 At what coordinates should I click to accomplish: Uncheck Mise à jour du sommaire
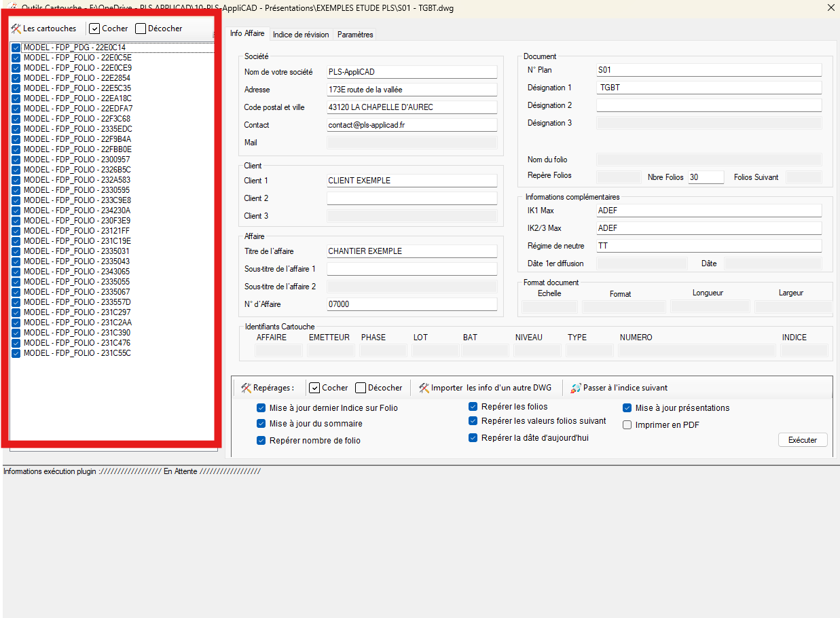click(261, 424)
